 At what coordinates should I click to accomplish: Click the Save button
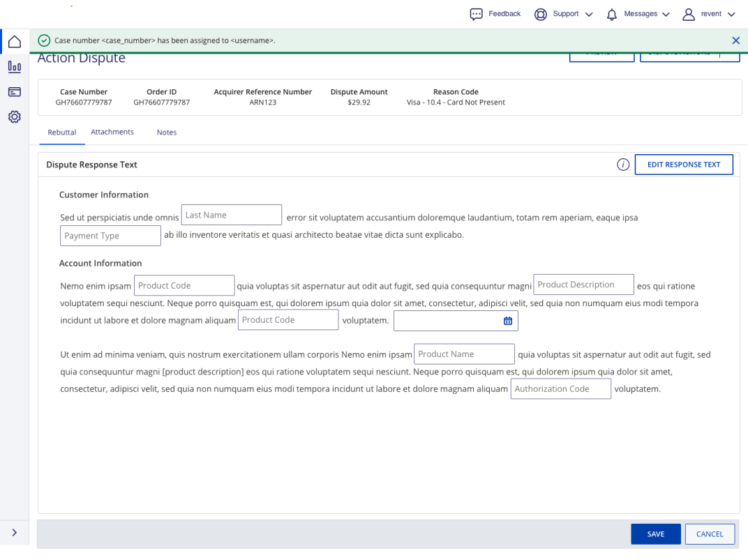point(655,534)
